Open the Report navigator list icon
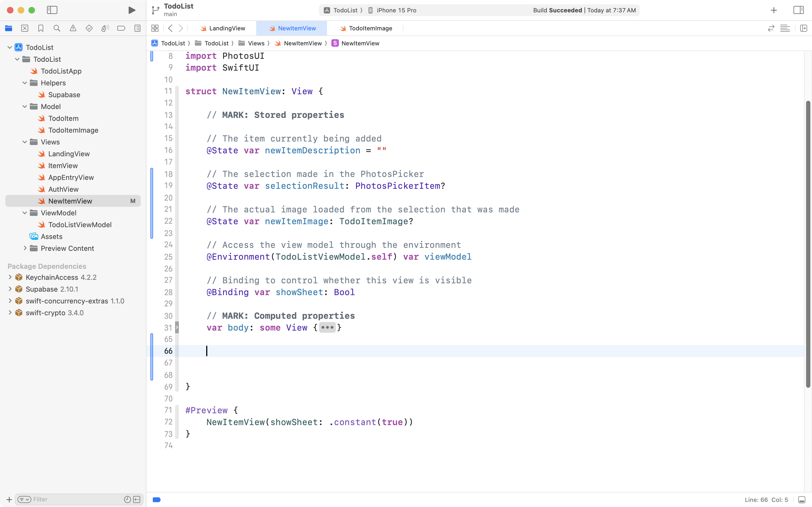The height and width of the screenshot is (507, 812). point(137,28)
